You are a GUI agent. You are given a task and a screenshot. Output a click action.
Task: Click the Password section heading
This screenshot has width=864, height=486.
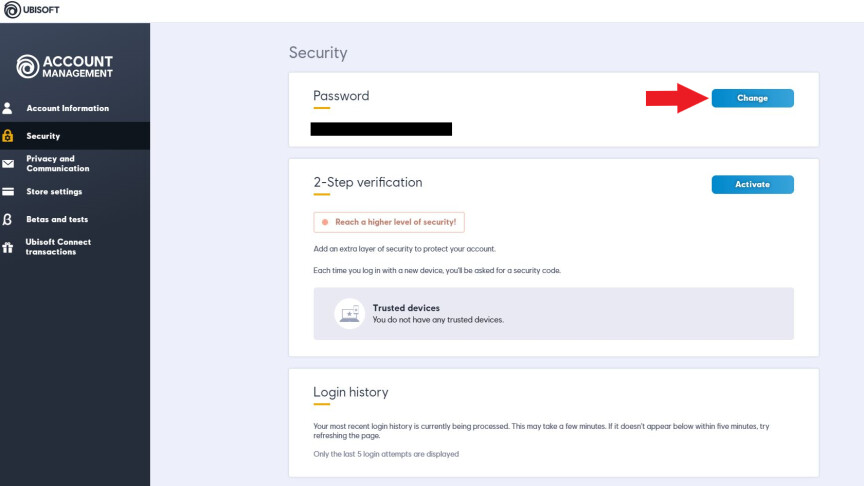[341, 96]
